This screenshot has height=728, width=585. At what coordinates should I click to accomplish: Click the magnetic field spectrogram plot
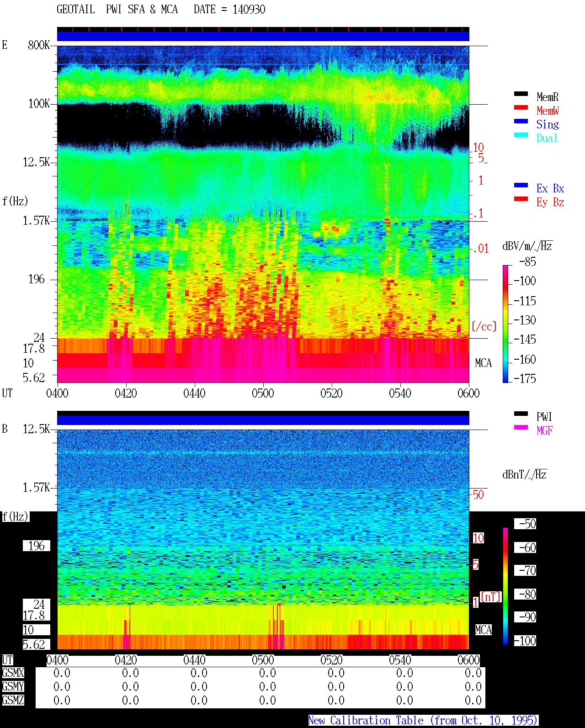[263, 539]
